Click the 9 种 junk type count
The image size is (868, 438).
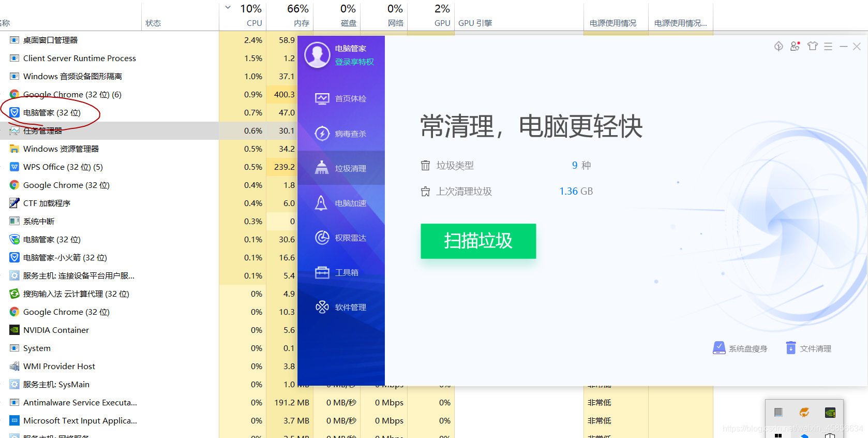coord(581,165)
